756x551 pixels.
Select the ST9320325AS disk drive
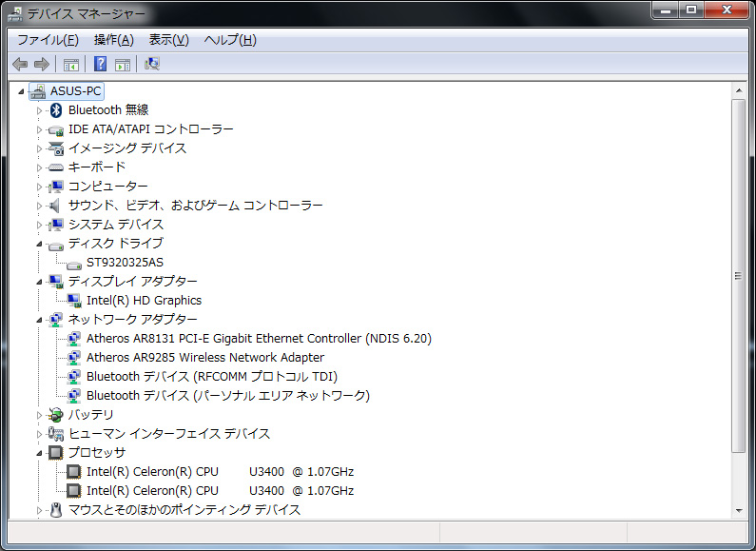click(x=125, y=263)
